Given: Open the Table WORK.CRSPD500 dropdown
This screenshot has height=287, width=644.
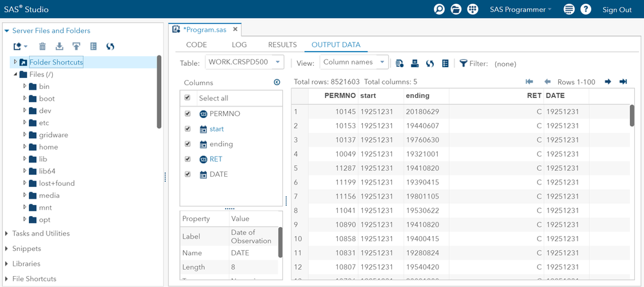Looking at the screenshot, I should coord(244,63).
